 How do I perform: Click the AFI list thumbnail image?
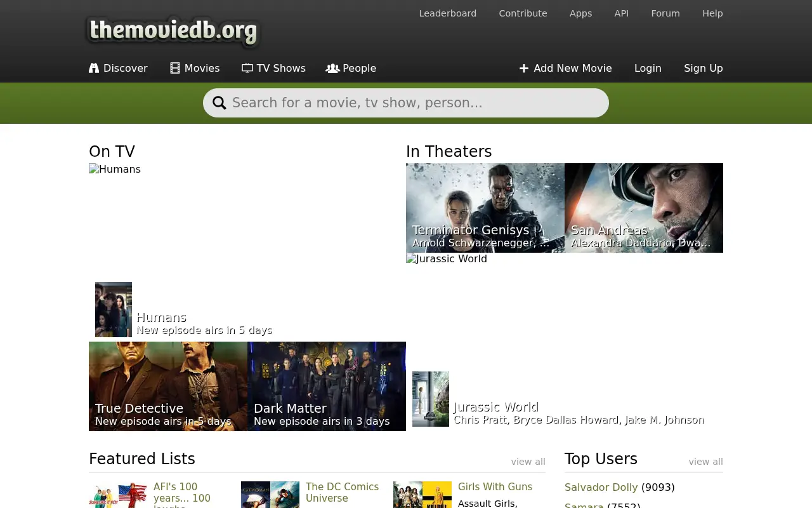coord(118,495)
